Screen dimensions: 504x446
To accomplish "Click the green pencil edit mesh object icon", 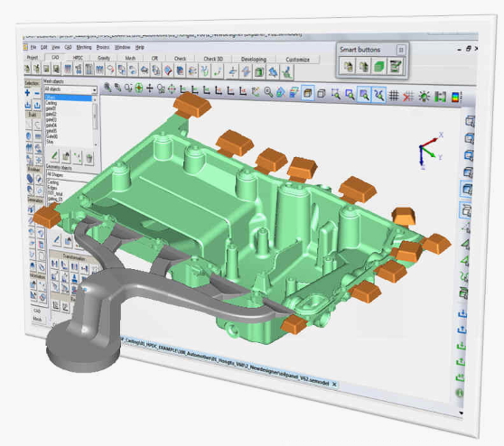I will point(54,156).
